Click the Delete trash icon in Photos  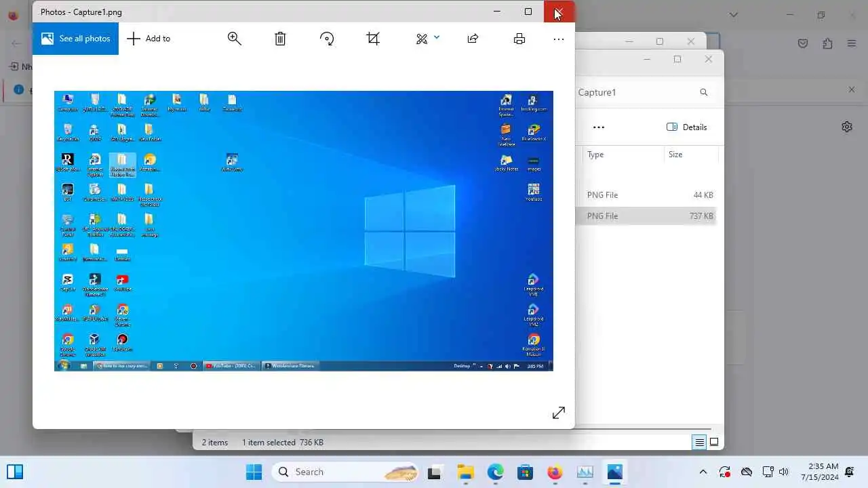280,39
